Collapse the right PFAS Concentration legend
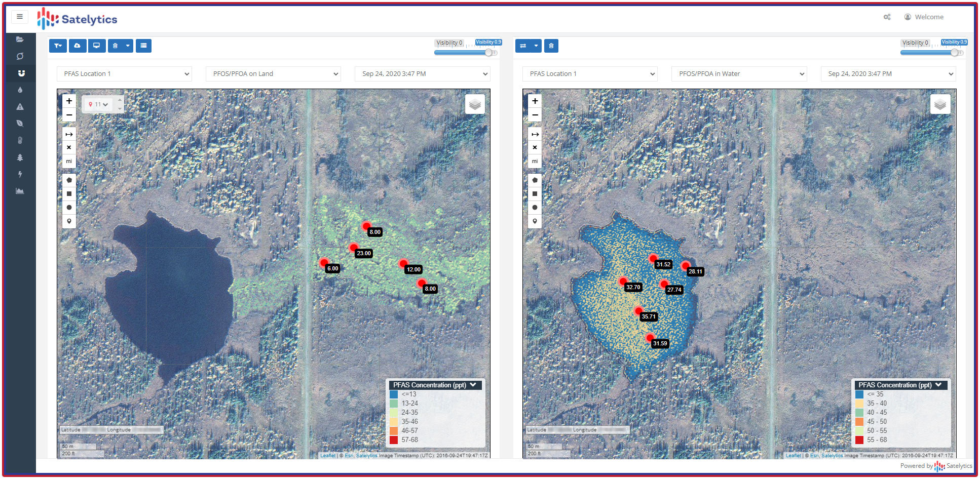 [x=938, y=385]
